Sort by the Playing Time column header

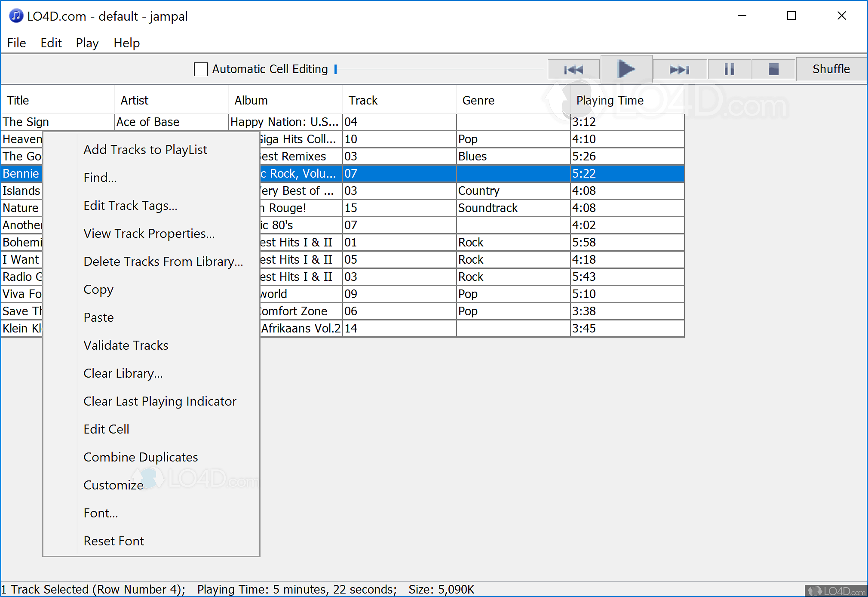click(610, 100)
